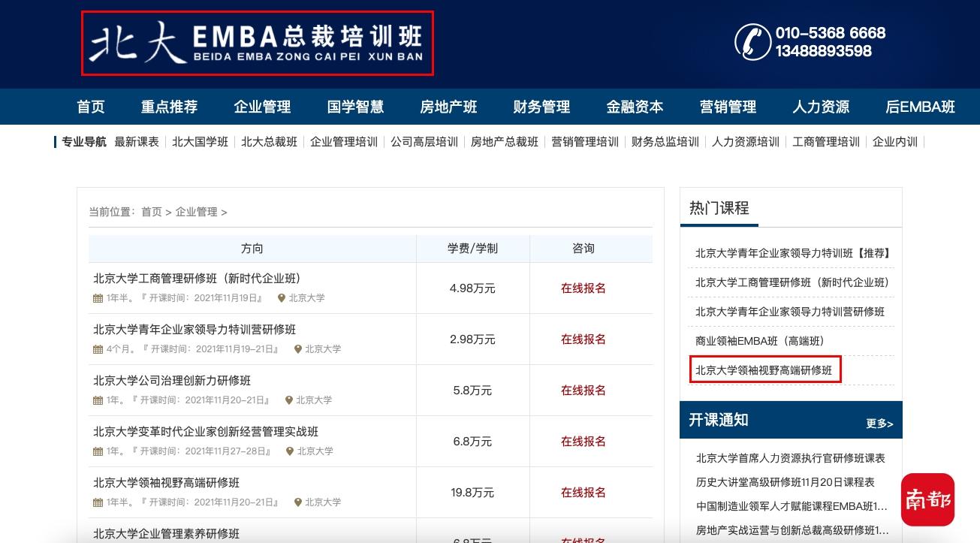Select the 热门课程 sidebar tab heading
This screenshot has width=980, height=543.
pyautogui.click(x=719, y=208)
